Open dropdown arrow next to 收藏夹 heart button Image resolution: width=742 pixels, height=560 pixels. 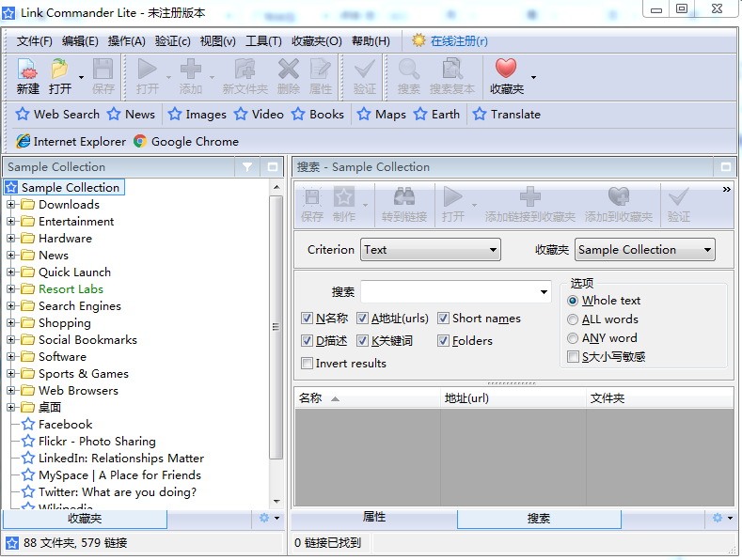[x=534, y=78]
